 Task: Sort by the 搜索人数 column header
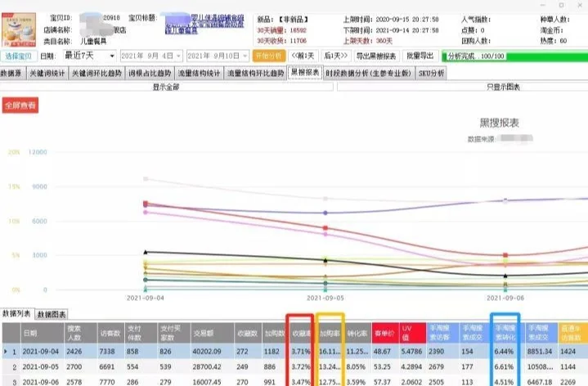[x=81, y=333]
